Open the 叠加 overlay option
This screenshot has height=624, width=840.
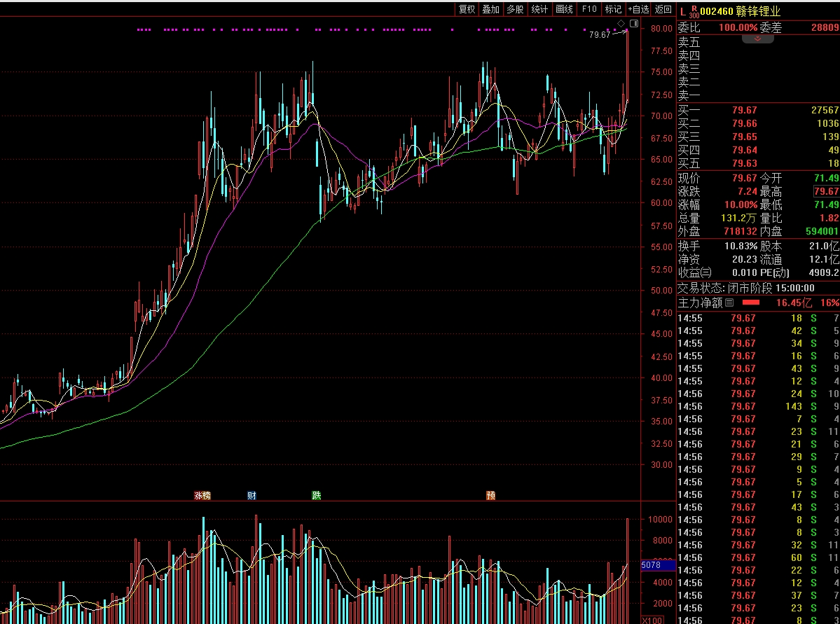tap(490, 9)
